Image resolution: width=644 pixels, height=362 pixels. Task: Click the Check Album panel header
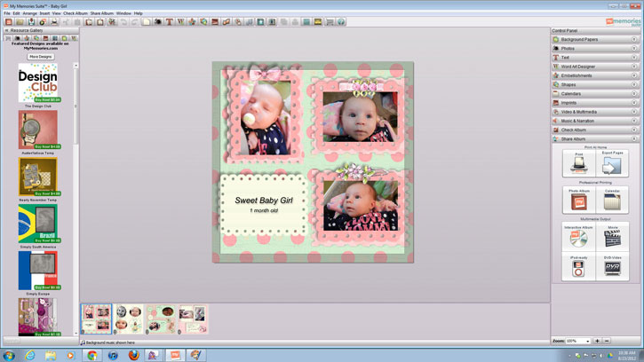tap(595, 130)
